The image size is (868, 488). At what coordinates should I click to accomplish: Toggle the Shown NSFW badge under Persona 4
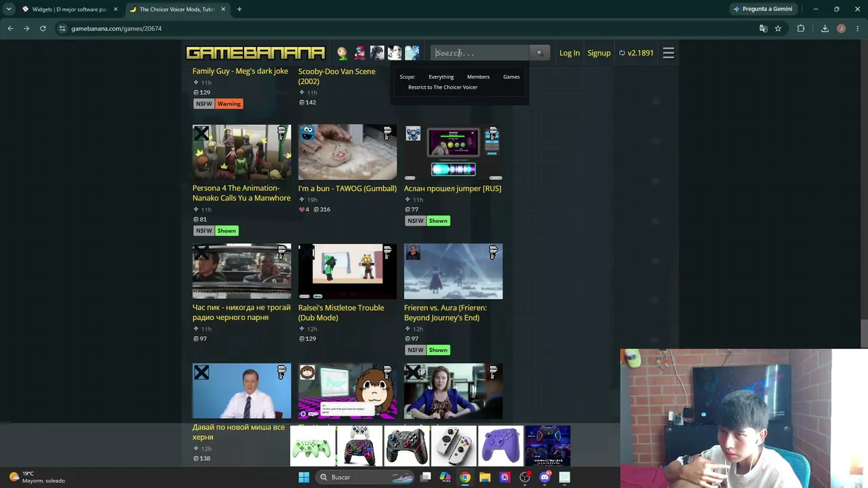click(x=226, y=230)
